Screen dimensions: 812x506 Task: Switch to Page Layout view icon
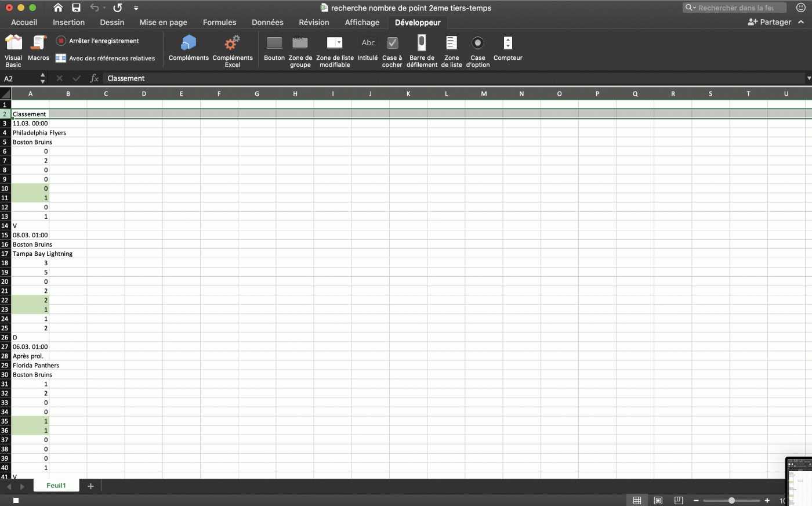coord(658,500)
